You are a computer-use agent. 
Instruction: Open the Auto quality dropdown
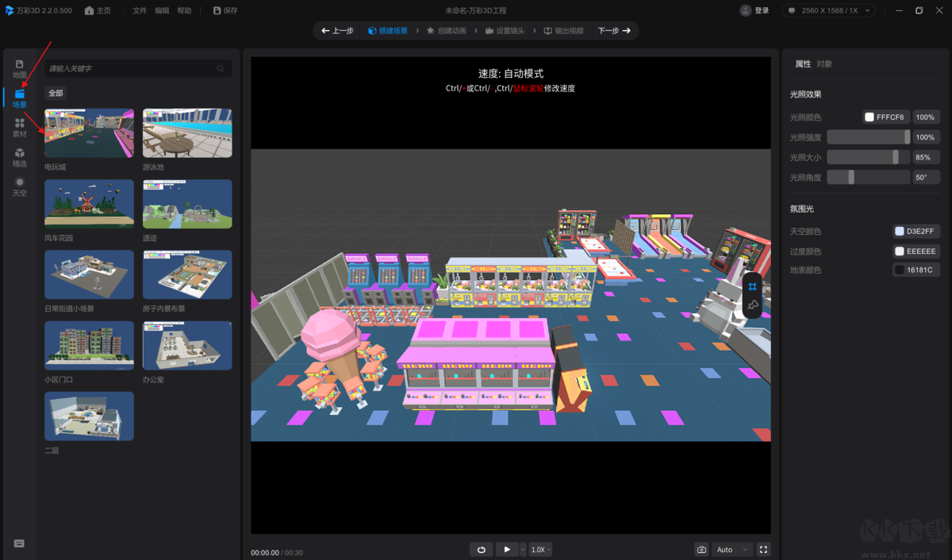tap(730, 549)
